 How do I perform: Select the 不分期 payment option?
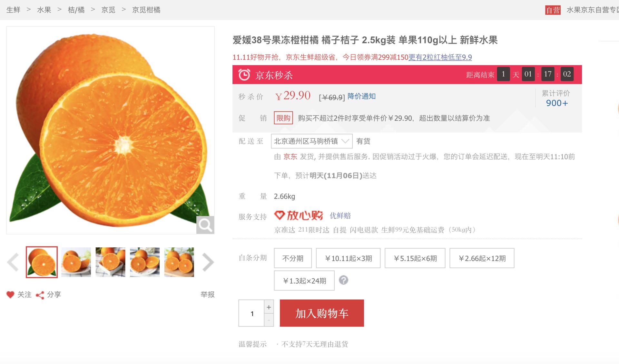click(292, 258)
